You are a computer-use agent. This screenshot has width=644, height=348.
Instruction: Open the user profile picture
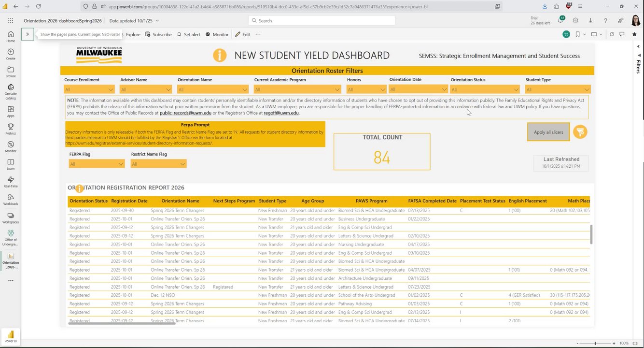coord(635,21)
